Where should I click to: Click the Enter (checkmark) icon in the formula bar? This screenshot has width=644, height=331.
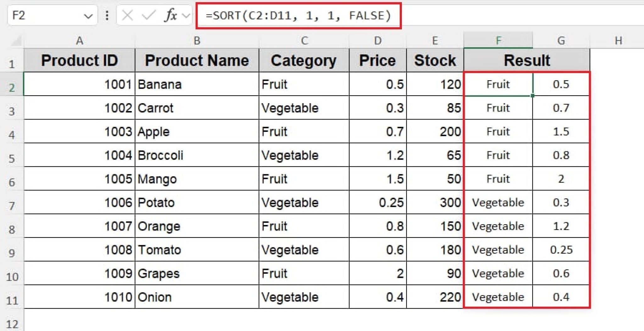(x=148, y=16)
